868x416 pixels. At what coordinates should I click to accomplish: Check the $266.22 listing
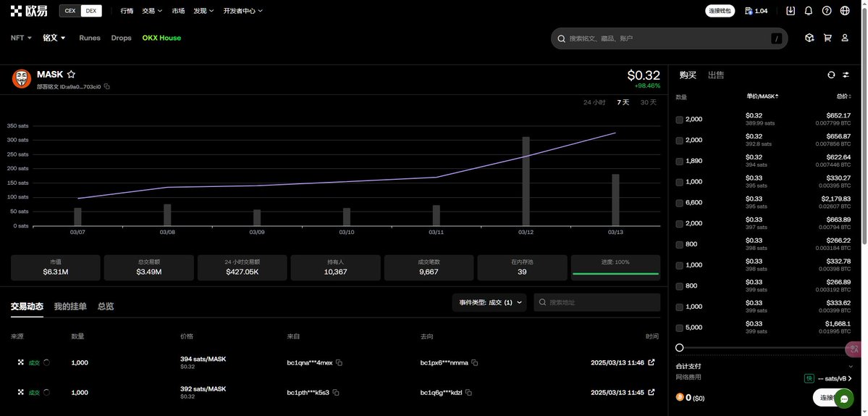(x=679, y=245)
